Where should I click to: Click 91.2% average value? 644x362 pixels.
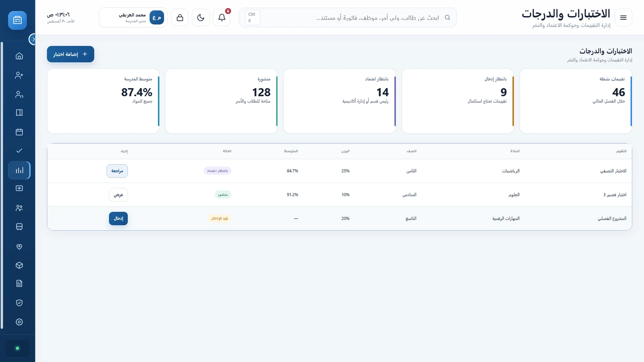[x=293, y=195]
